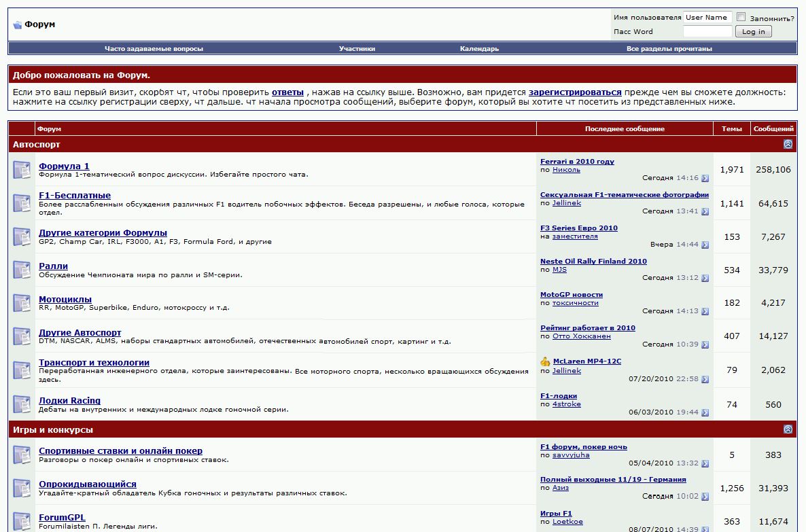This screenshot has height=532, width=806.
Task: Click the folder icon beside the Форум title
Action: pyautogui.click(x=18, y=24)
